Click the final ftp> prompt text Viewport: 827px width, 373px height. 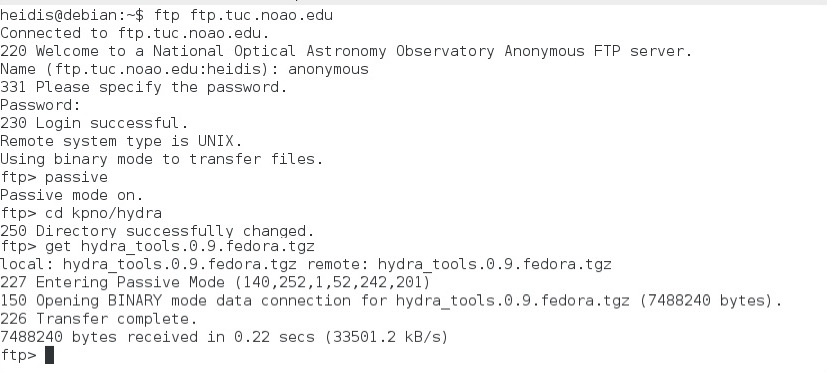point(18,355)
